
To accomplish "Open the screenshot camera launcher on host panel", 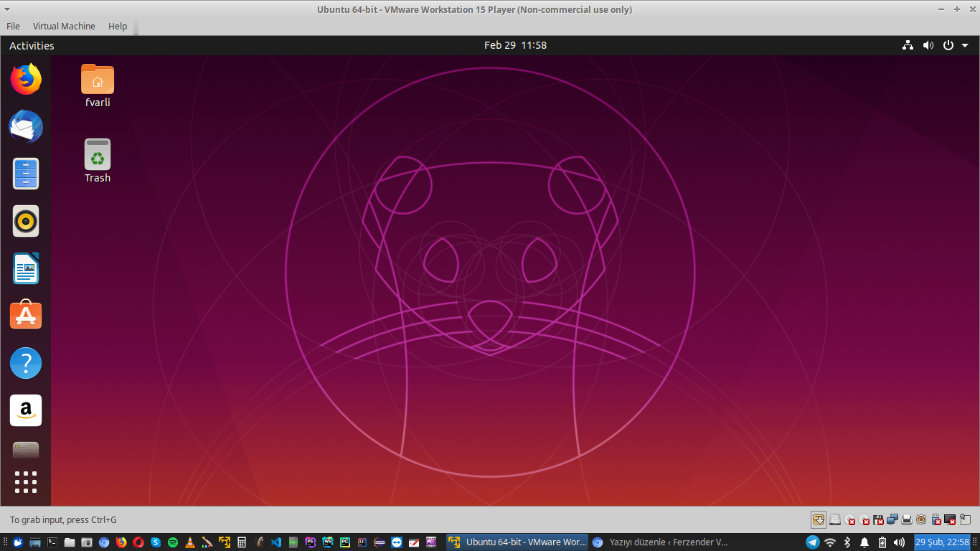I will [x=87, y=542].
